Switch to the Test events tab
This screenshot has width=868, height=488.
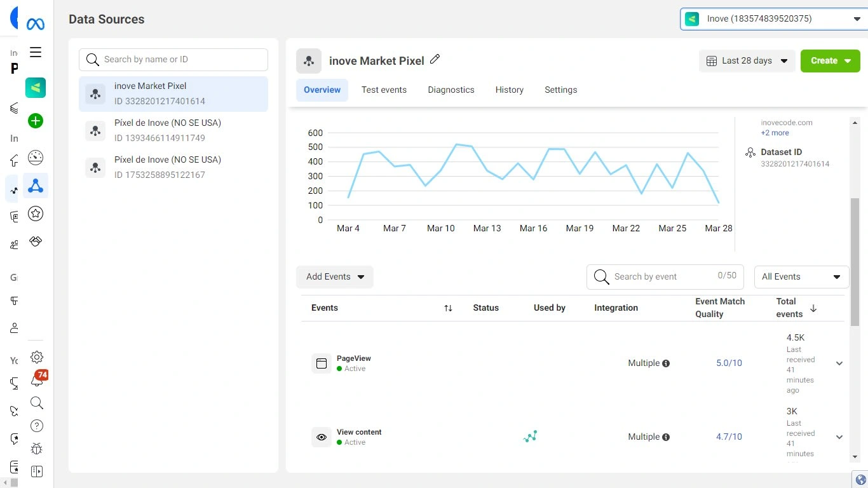(x=384, y=90)
